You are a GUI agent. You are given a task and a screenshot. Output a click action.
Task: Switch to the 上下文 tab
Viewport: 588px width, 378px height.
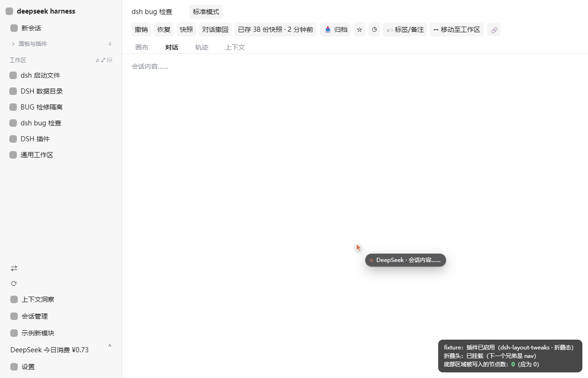tap(235, 47)
